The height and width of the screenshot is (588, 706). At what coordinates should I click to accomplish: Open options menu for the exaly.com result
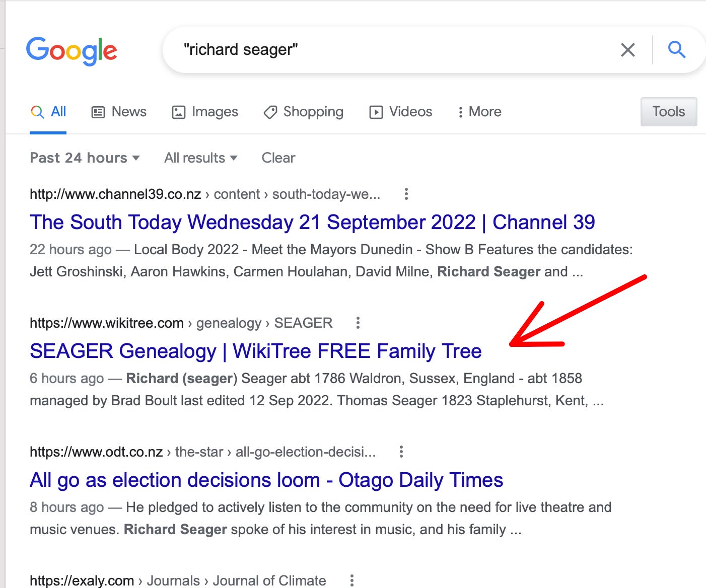point(352,580)
